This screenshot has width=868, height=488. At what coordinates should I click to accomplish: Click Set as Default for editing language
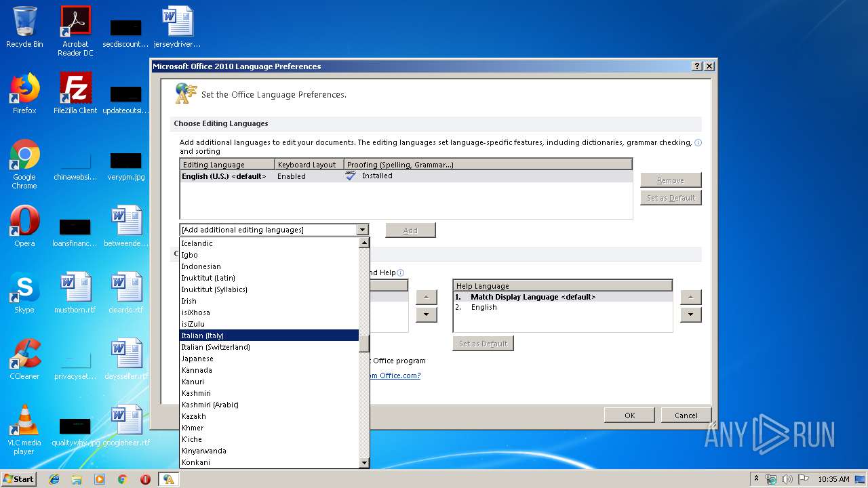pyautogui.click(x=671, y=198)
